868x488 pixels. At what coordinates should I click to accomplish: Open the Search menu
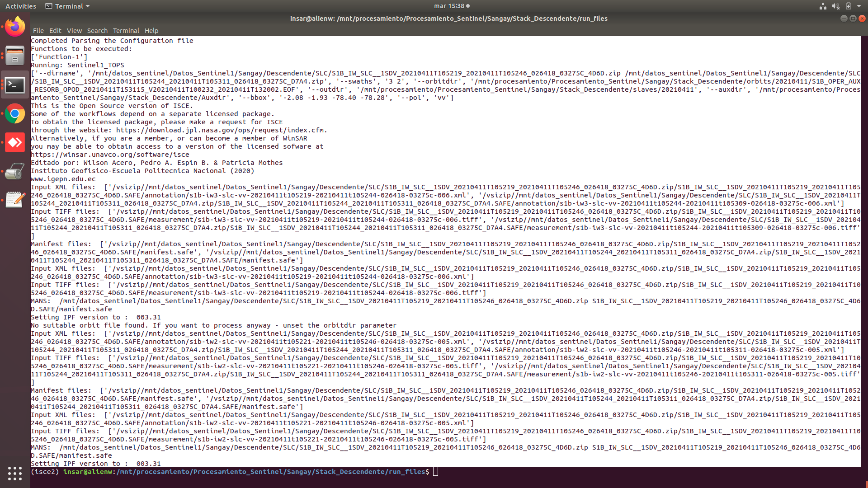coord(98,31)
